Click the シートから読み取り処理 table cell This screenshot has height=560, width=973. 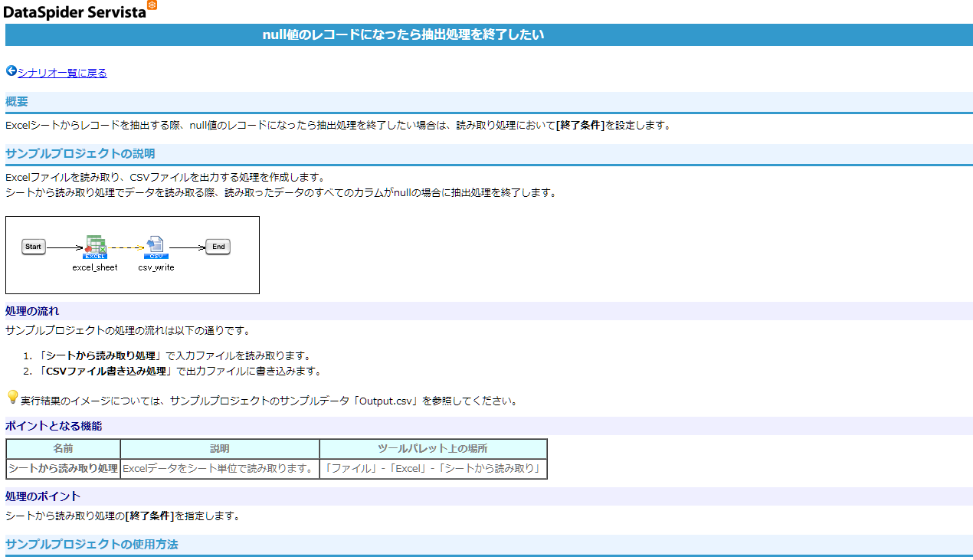click(63, 469)
